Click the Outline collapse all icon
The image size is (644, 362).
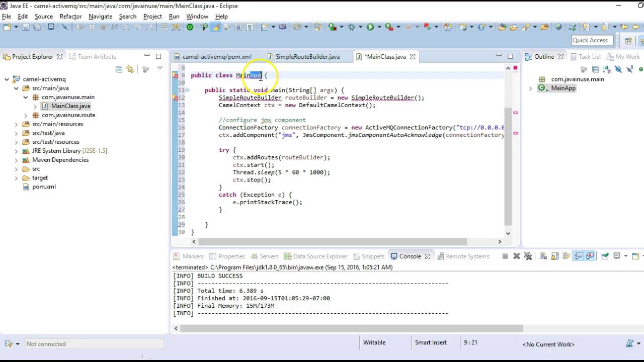click(595, 69)
